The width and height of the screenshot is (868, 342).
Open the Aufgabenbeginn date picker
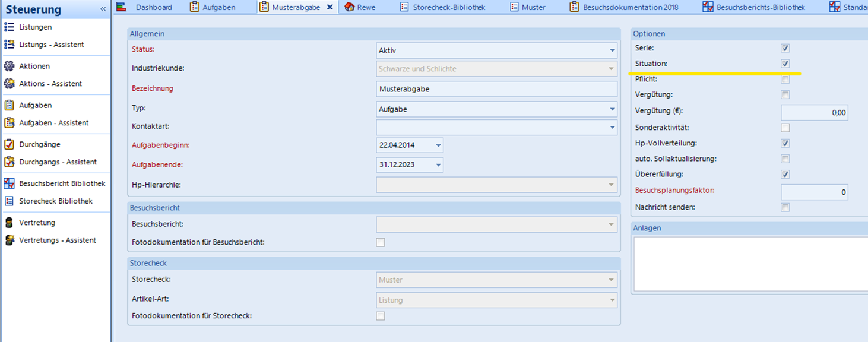[x=438, y=145]
